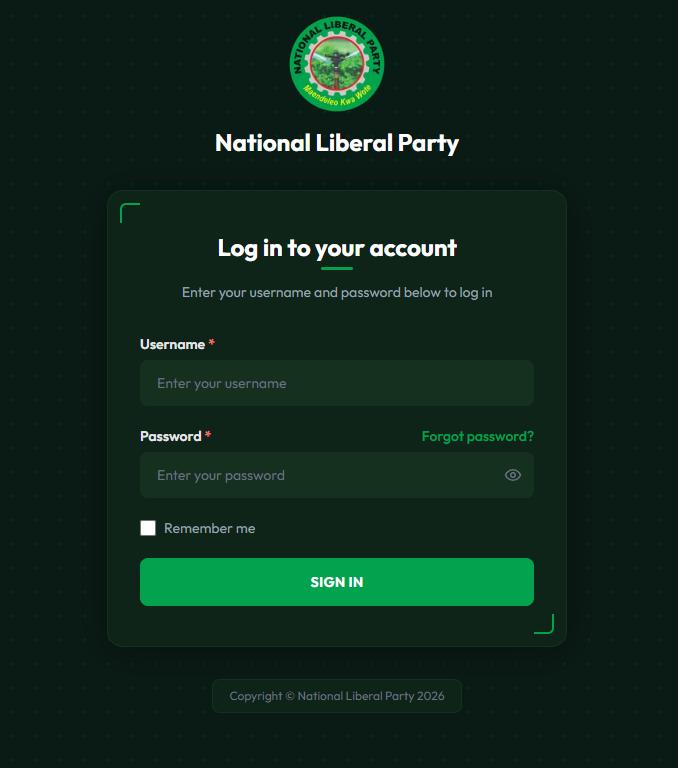Screen dimensions: 678x768
Task: Click the Remember me label text
Action: pos(209,528)
